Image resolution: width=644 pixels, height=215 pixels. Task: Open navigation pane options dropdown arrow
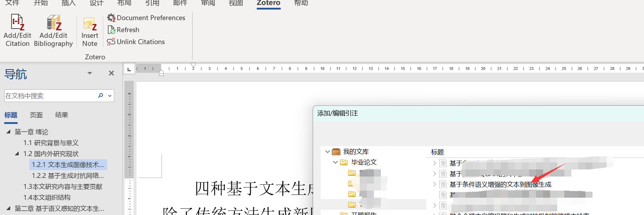pos(90,73)
